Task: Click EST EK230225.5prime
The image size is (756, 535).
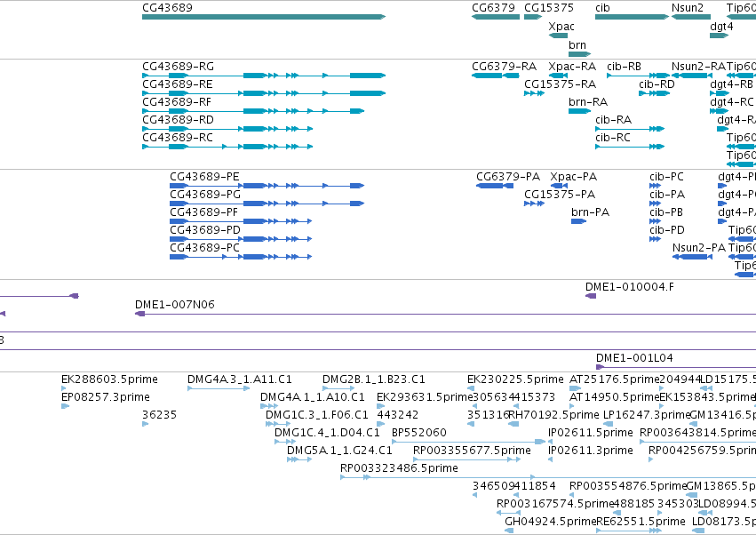Action: [471, 388]
